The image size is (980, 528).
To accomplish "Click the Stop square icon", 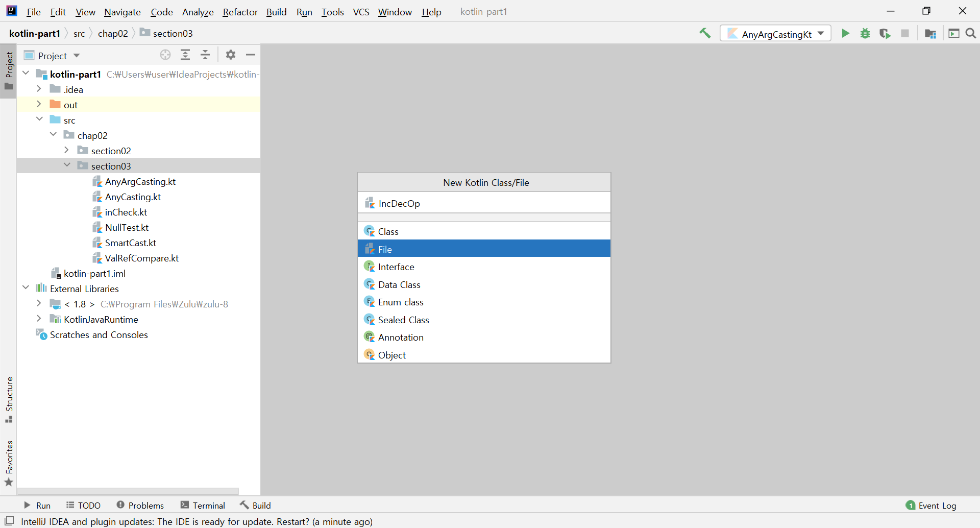I will pyautogui.click(x=905, y=33).
